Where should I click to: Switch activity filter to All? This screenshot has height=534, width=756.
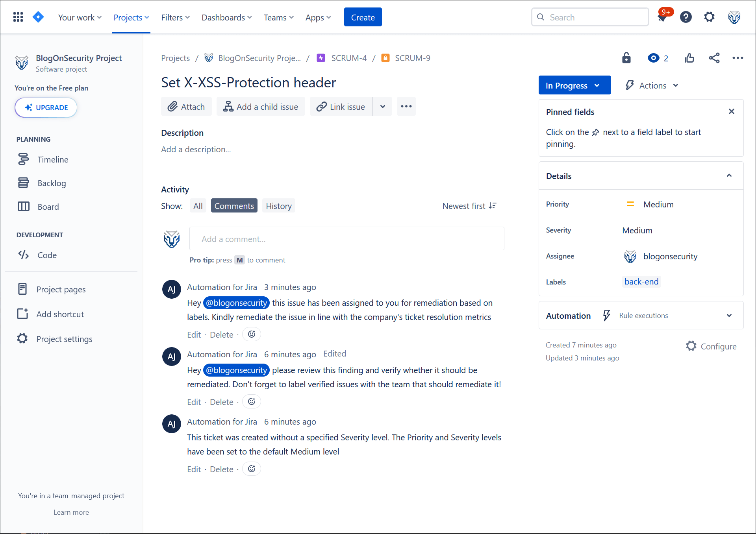point(198,205)
